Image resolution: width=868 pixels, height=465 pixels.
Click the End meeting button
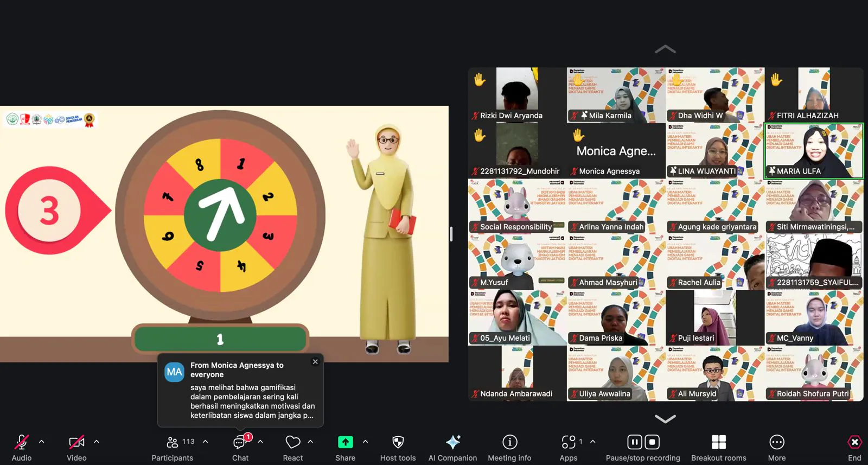pos(854,443)
